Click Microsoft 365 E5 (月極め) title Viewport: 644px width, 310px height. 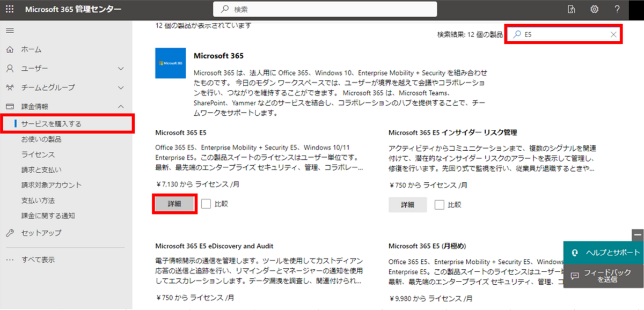(427, 246)
